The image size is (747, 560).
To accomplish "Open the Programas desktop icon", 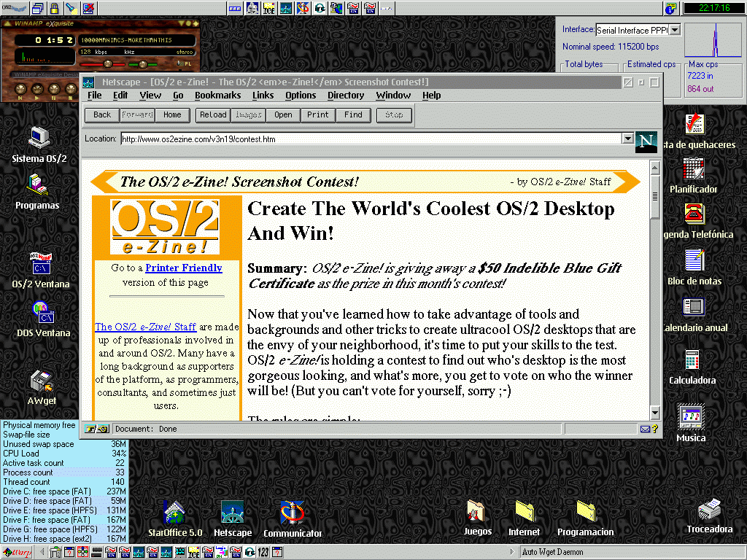I will click(x=37, y=192).
